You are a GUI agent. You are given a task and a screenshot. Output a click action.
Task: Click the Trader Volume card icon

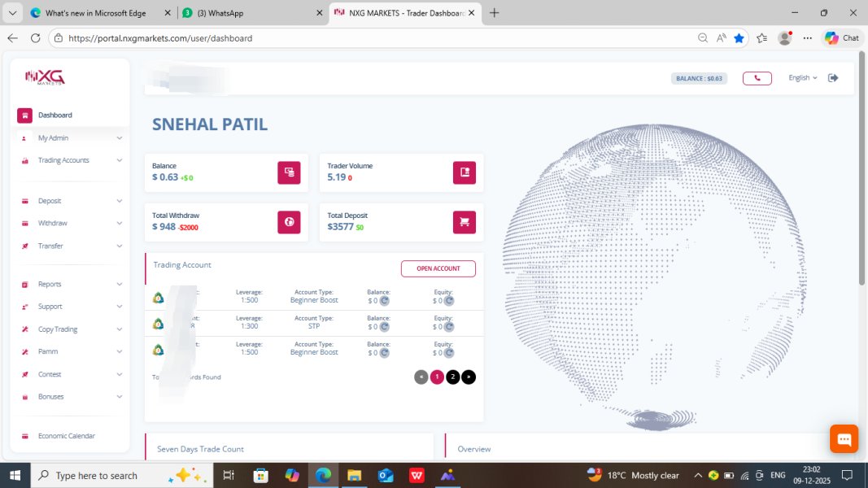click(464, 172)
